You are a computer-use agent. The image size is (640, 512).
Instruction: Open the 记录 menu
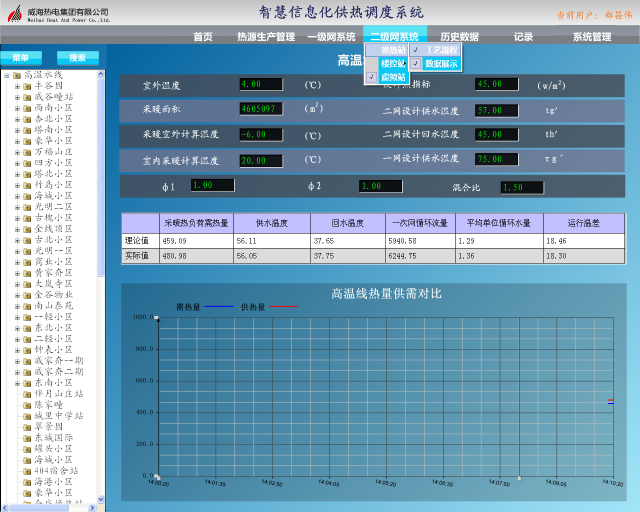(523, 37)
